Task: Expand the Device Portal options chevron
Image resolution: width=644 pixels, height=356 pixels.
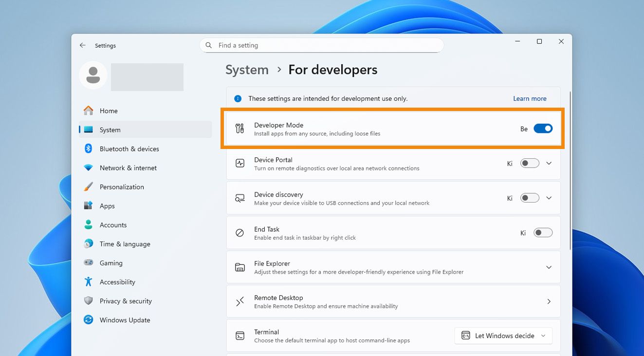Action: click(549, 164)
